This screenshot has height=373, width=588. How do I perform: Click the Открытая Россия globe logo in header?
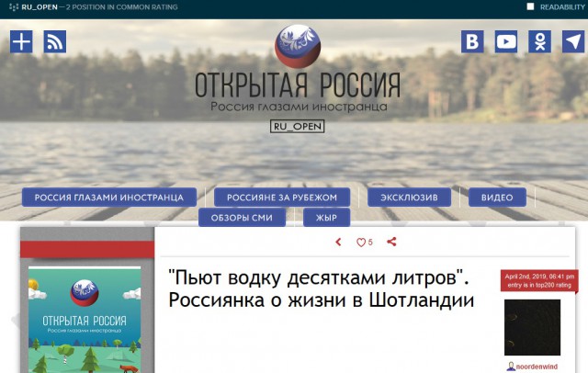point(298,47)
